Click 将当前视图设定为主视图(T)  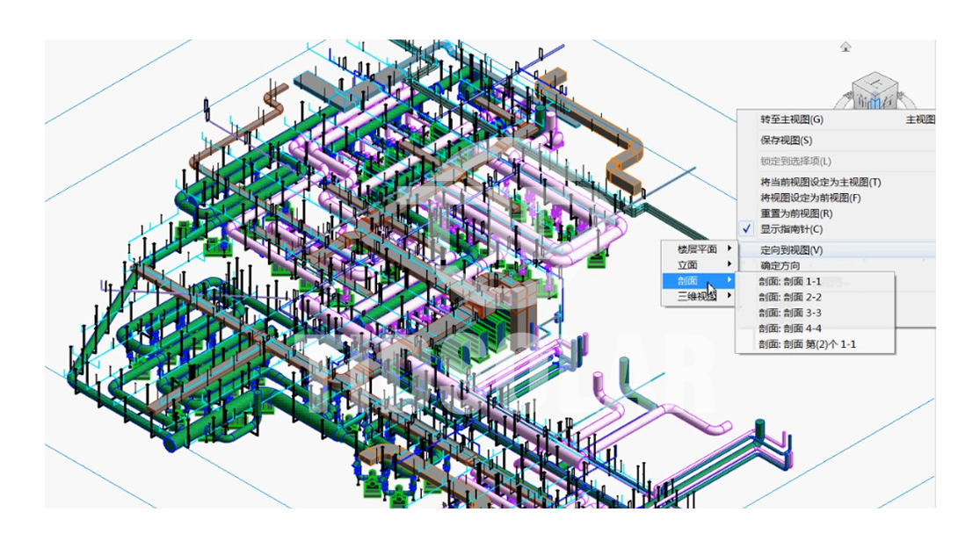tap(820, 183)
